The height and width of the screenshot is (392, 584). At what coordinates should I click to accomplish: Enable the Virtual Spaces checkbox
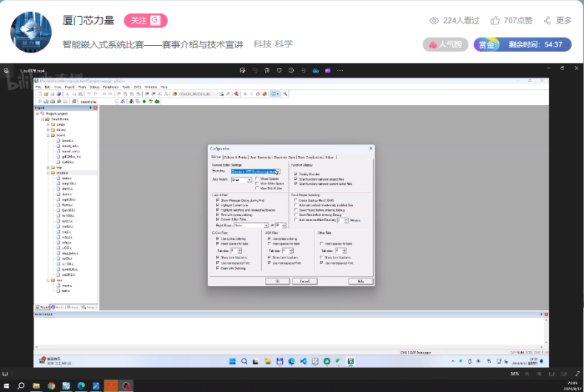click(257, 179)
